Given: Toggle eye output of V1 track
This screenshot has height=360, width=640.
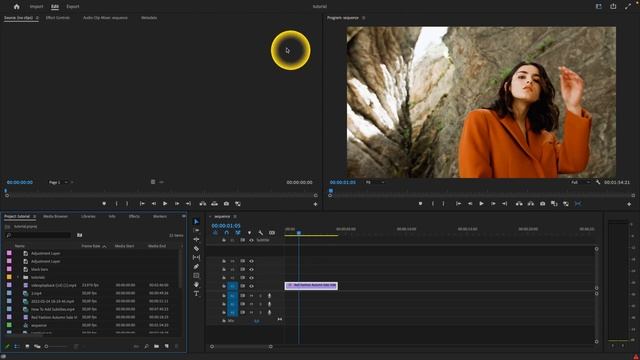Looking at the screenshot, I should [251, 286].
